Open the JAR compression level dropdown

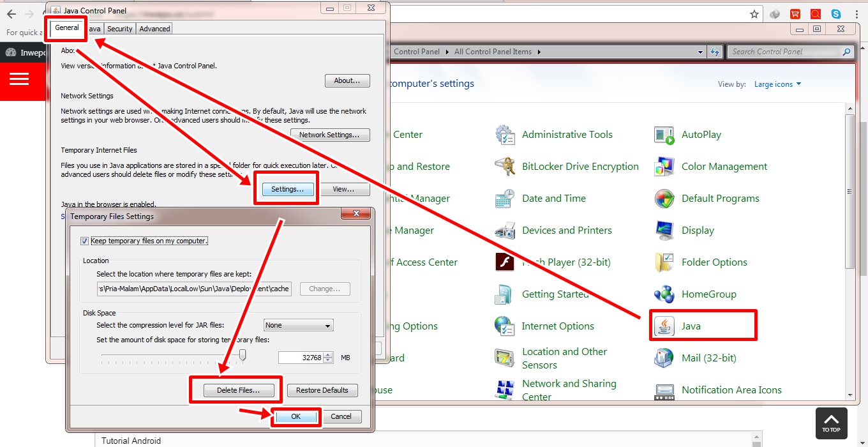click(299, 326)
